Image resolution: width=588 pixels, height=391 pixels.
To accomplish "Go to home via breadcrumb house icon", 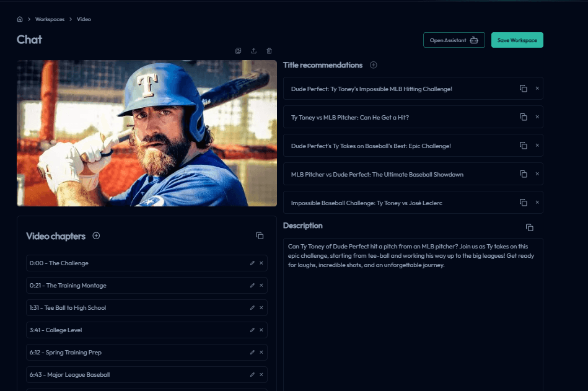I will pyautogui.click(x=20, y=19).
